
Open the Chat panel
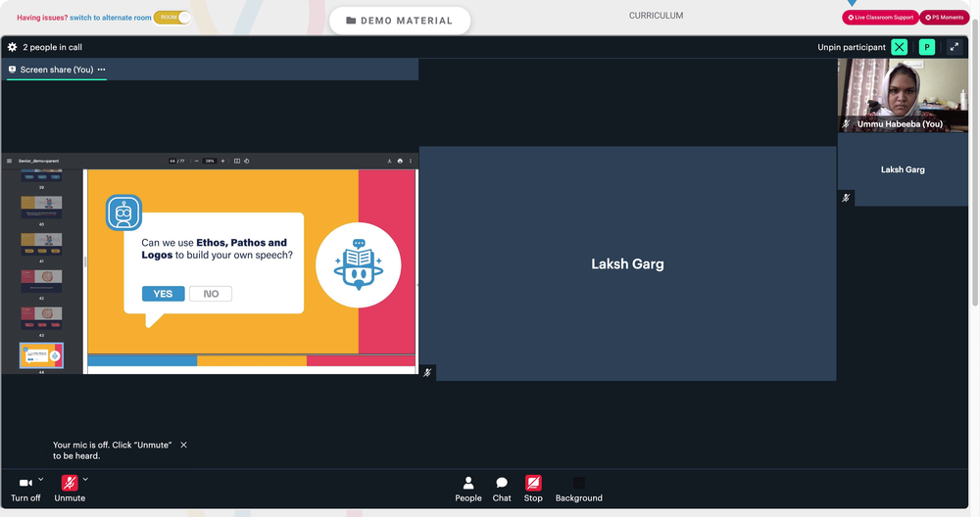502,489
